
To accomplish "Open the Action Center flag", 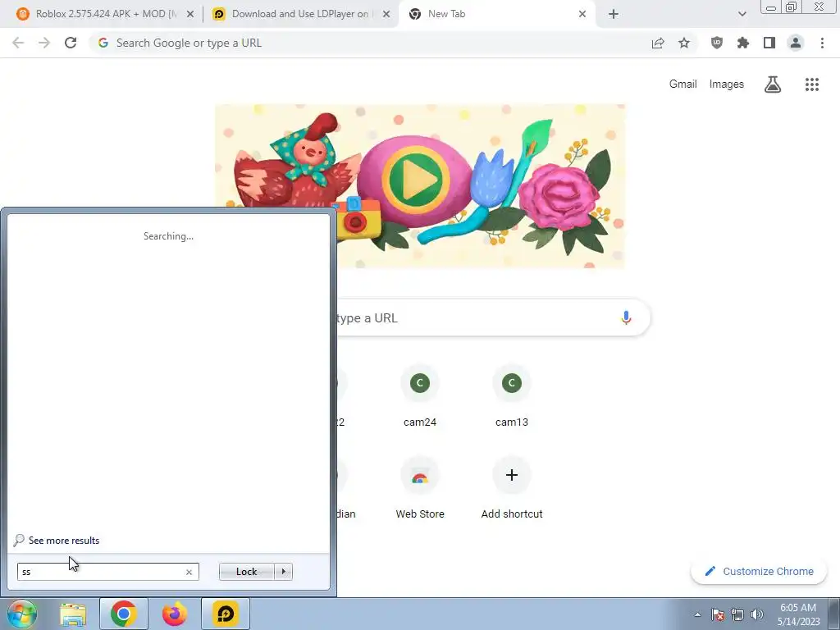I will coord(717,614).
